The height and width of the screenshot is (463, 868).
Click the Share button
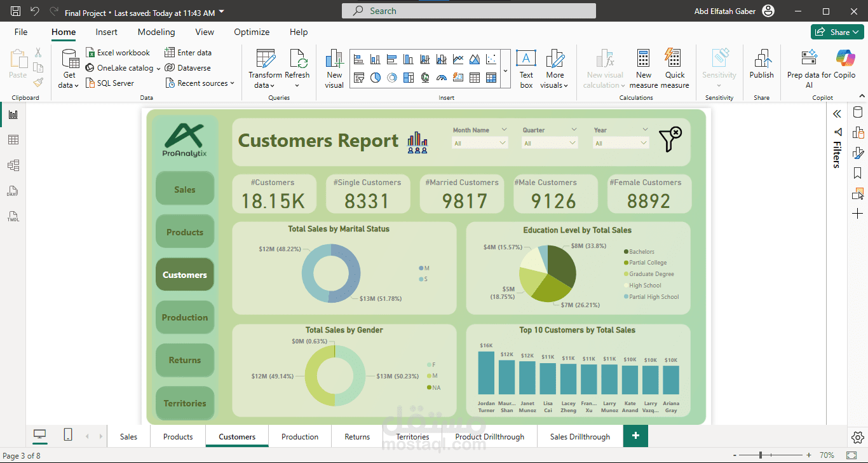click(x=837, y=32)
